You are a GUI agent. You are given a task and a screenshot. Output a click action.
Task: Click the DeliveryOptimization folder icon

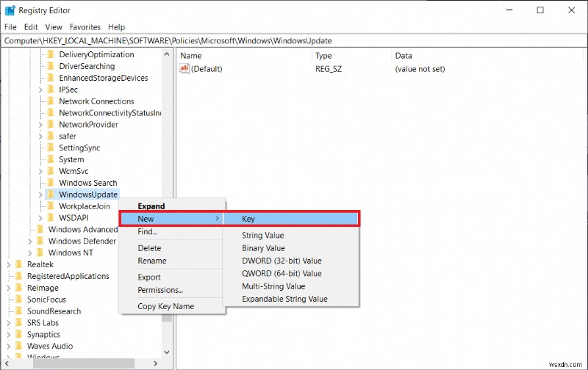tap(51, 54)
